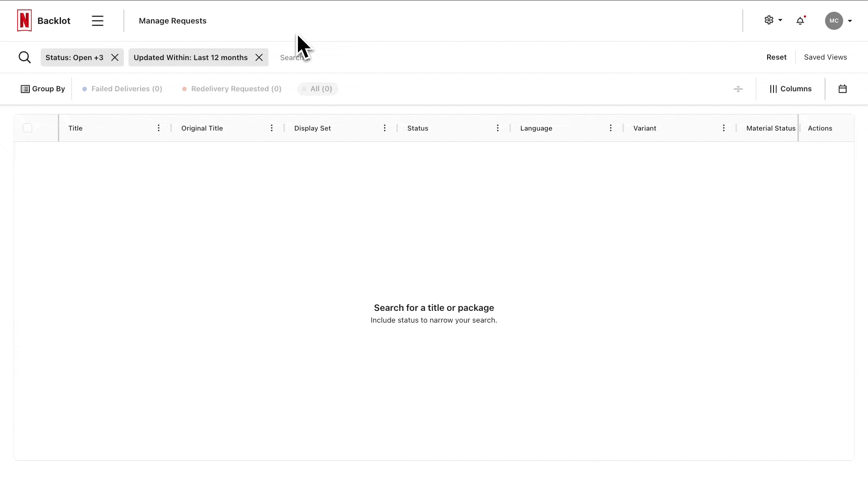Open the hamburger navigation menu
This screenshot has height=488, width=868.
[x=98, y=20]
